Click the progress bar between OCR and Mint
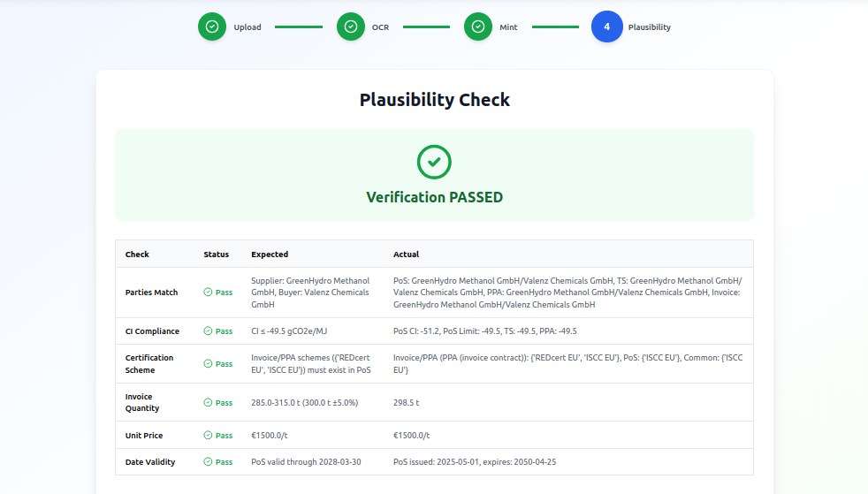 (426, 27)
